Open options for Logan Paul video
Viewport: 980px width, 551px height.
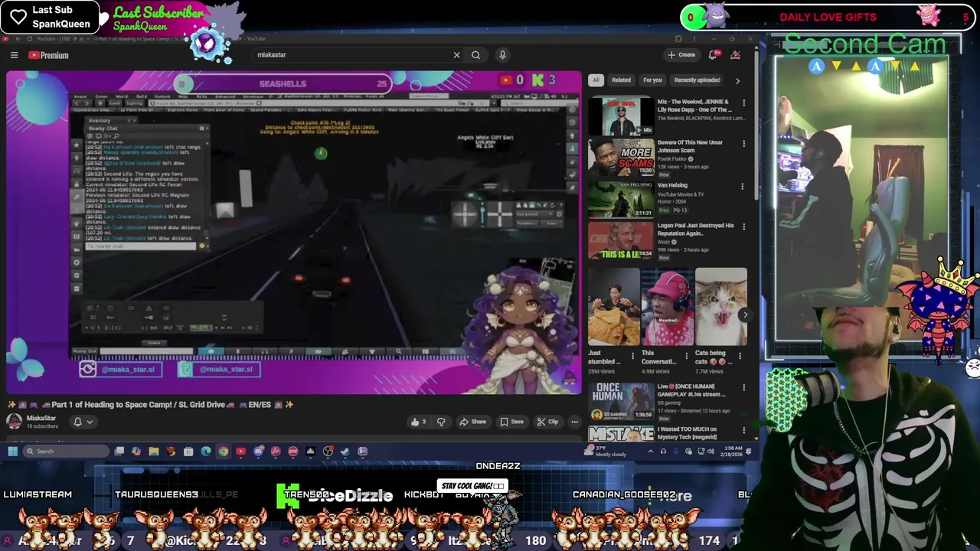click(743, 227)
